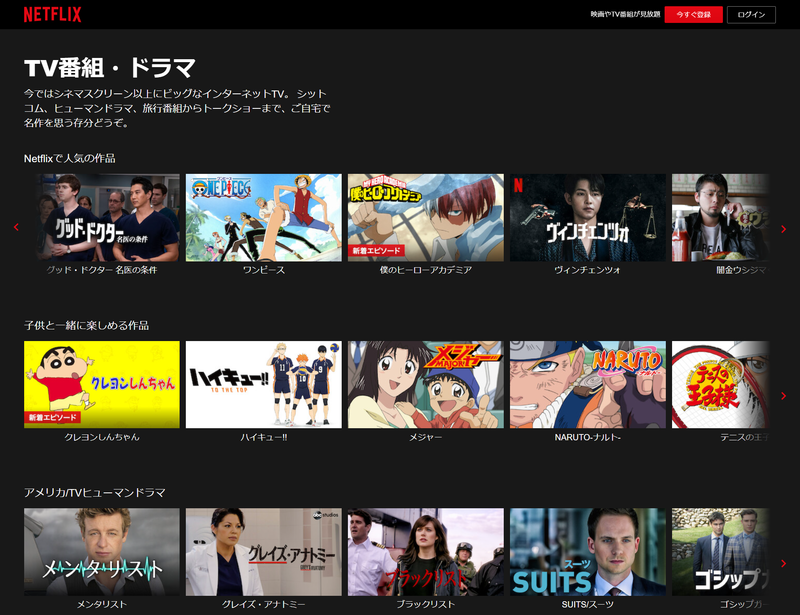This screenshot has width=800, height=615.
Task: Click the red 今すぐ登録 sign-up button
Action: click(x=693, y=15)
